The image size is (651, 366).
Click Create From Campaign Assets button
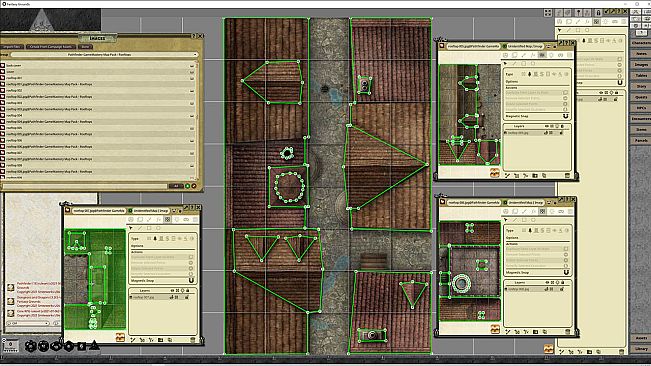click(51, 47)
